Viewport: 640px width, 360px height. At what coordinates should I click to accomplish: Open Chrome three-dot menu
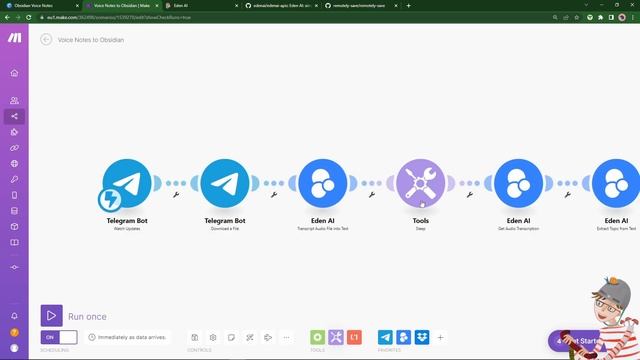pos(633,18)
